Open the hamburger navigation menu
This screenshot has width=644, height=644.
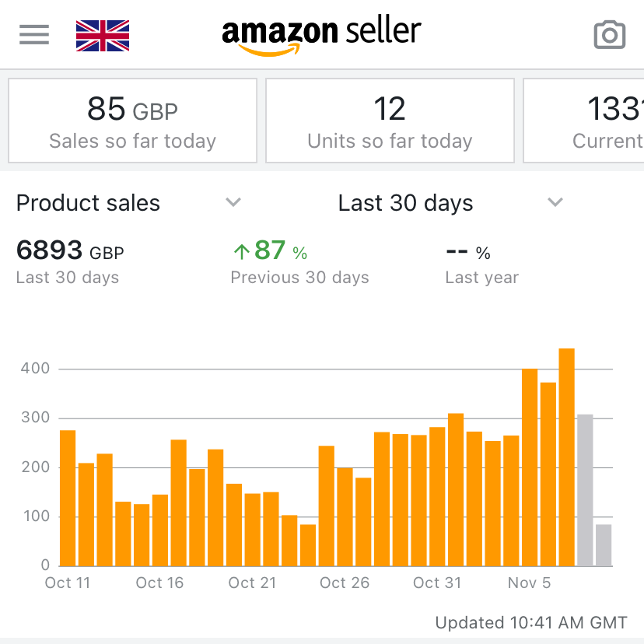(33, 35)
